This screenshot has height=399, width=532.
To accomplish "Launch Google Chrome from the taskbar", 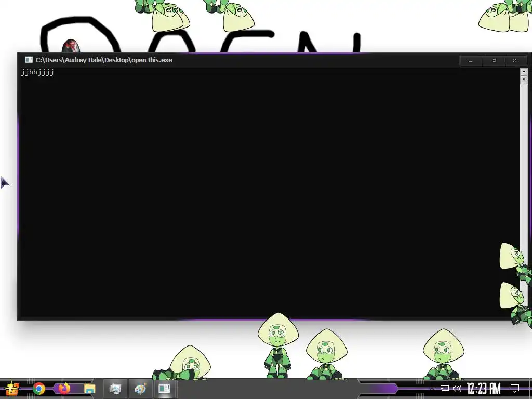I will 38,389.
